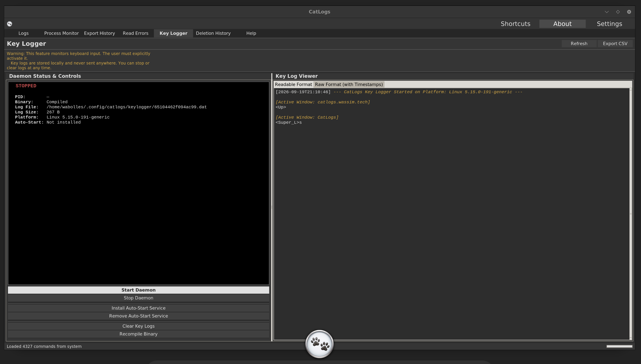The width and height of the screenshot is (641, 364).
Task: Remove the Auto-Start Service
Action: [138, 316]
